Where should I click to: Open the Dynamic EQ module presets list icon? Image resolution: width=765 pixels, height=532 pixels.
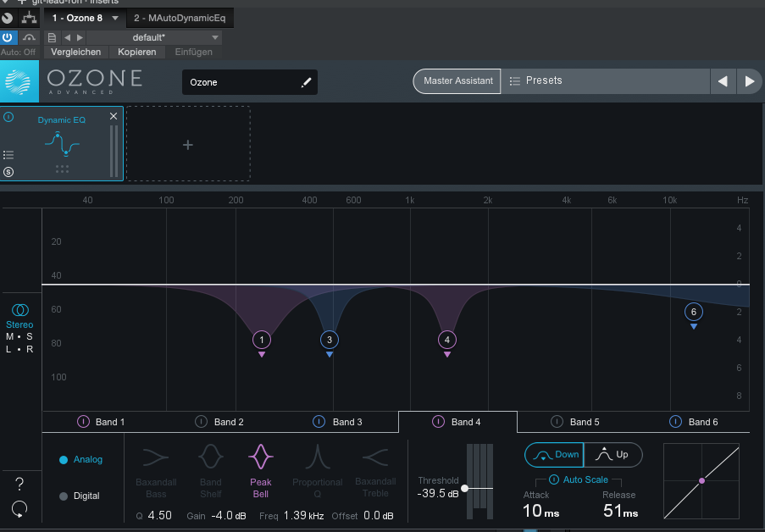point(8,155)
